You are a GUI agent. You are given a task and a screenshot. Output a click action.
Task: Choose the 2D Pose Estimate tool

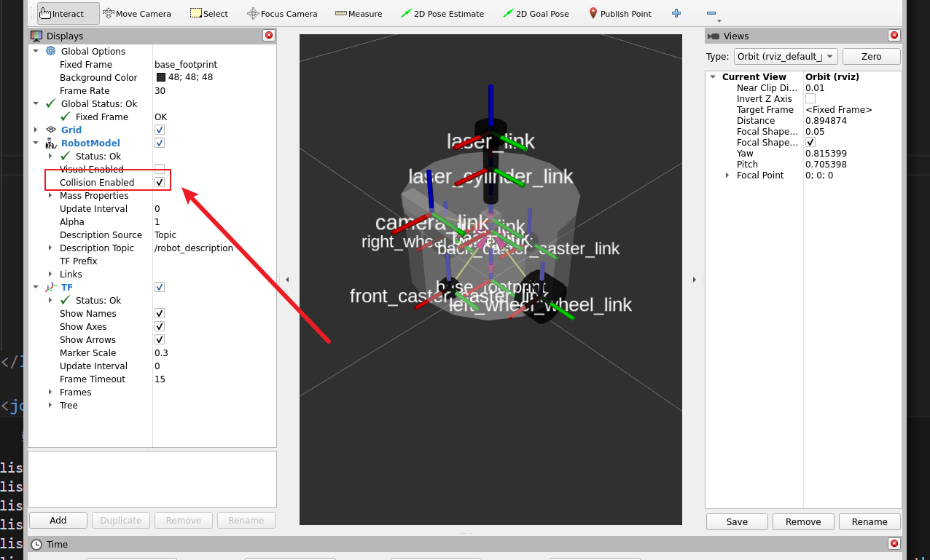[442, 13]
